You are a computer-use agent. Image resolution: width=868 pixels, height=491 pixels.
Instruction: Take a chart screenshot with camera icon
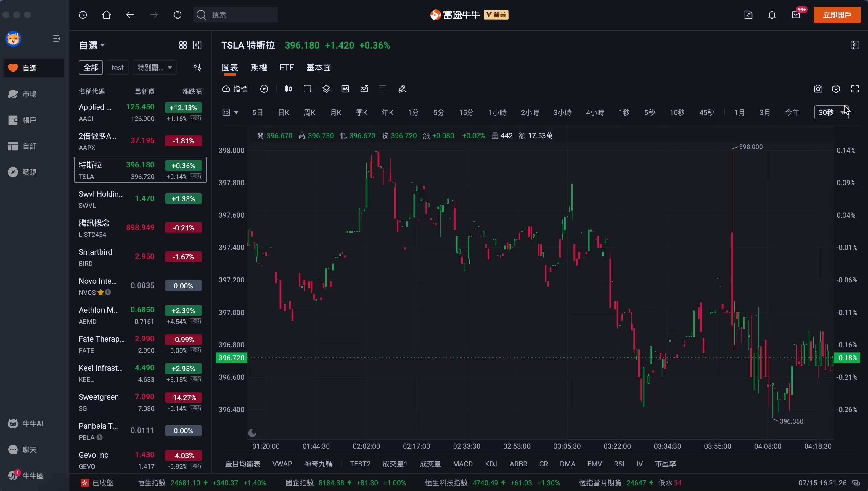click(818, 89)
